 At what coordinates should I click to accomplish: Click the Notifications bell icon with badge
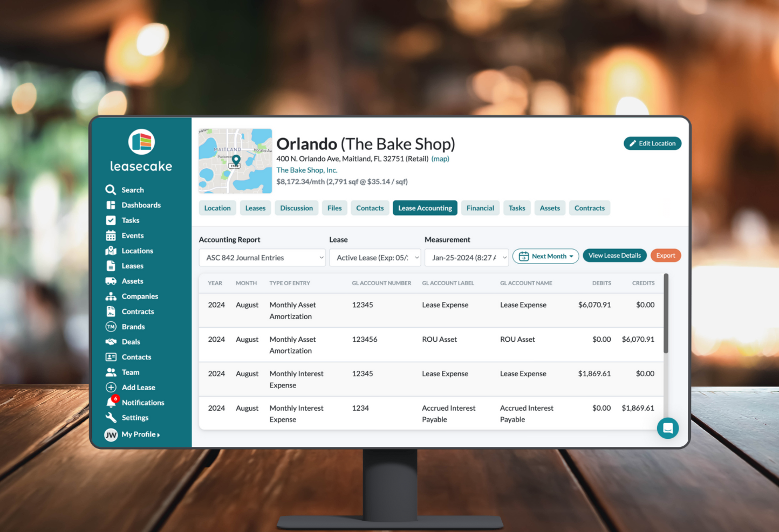(112, 402)
